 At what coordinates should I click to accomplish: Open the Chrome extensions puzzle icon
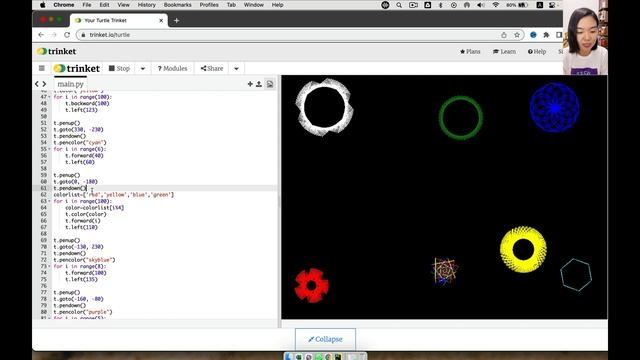pos(546,35)
